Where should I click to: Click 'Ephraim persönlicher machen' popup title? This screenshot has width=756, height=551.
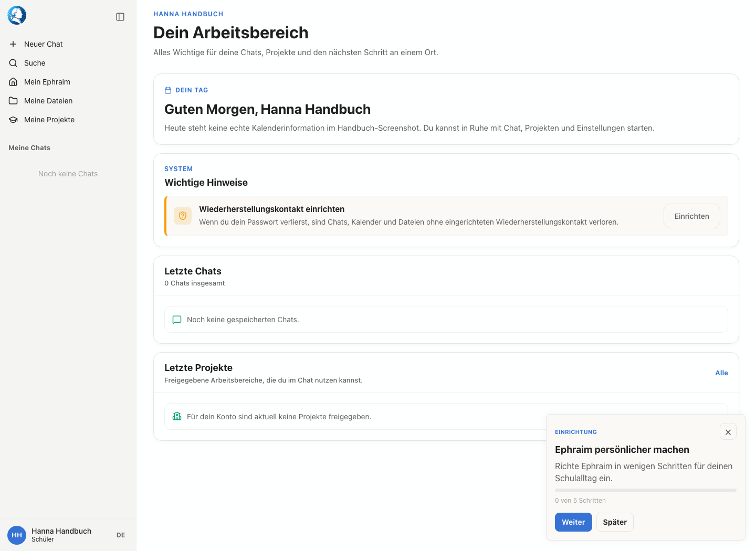tap(622, 450)
